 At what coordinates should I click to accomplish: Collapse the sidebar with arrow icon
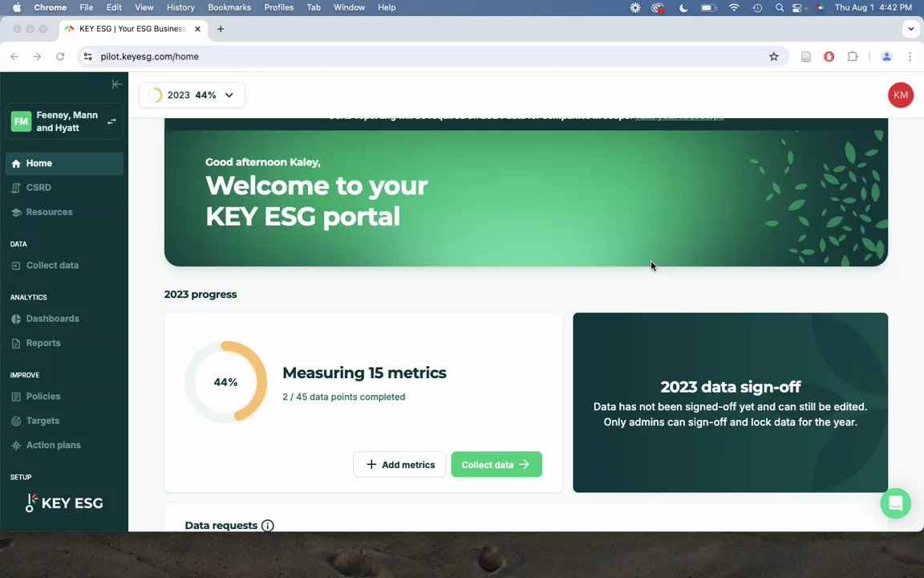point(116,84)
